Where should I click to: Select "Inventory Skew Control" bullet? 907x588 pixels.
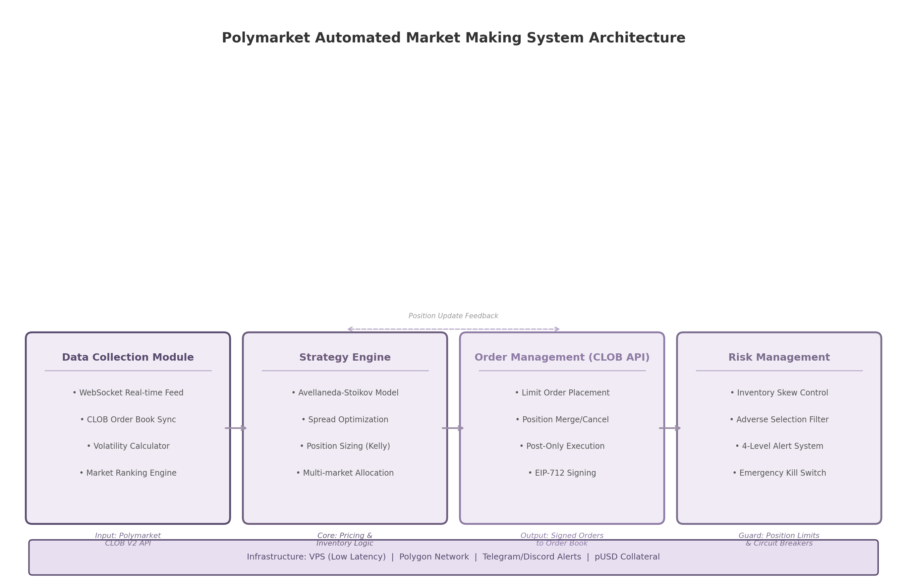(x=779, y=393)
